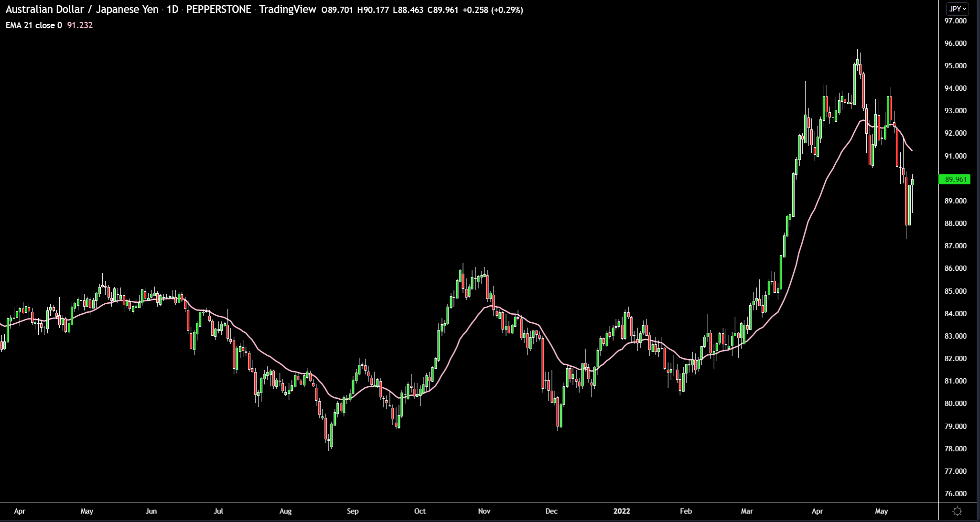Click the EMA 21 close 0 legend

pyautogui.click(x=33, y=25)
